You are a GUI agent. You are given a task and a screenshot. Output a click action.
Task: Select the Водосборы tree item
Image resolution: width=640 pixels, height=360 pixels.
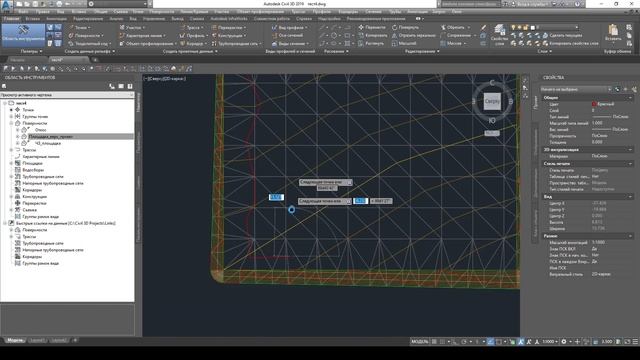tap(33, 170)
